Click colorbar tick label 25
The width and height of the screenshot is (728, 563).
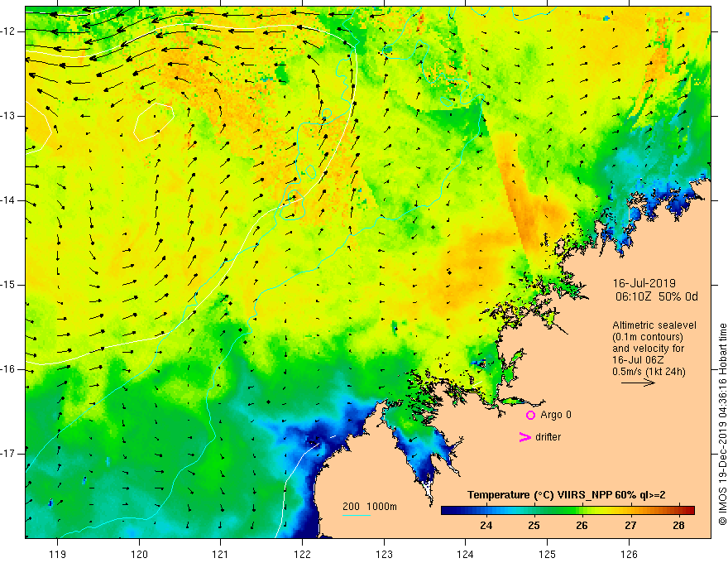(x=534, y=526)
